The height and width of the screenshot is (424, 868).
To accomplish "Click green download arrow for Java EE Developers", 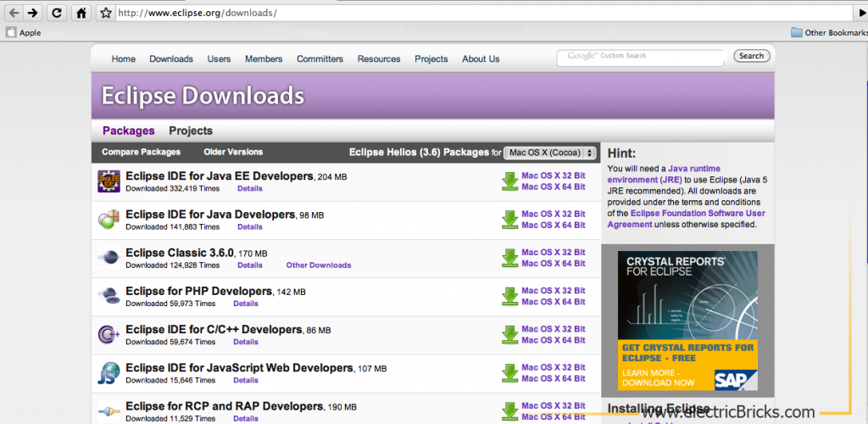I will pos(509,181).
